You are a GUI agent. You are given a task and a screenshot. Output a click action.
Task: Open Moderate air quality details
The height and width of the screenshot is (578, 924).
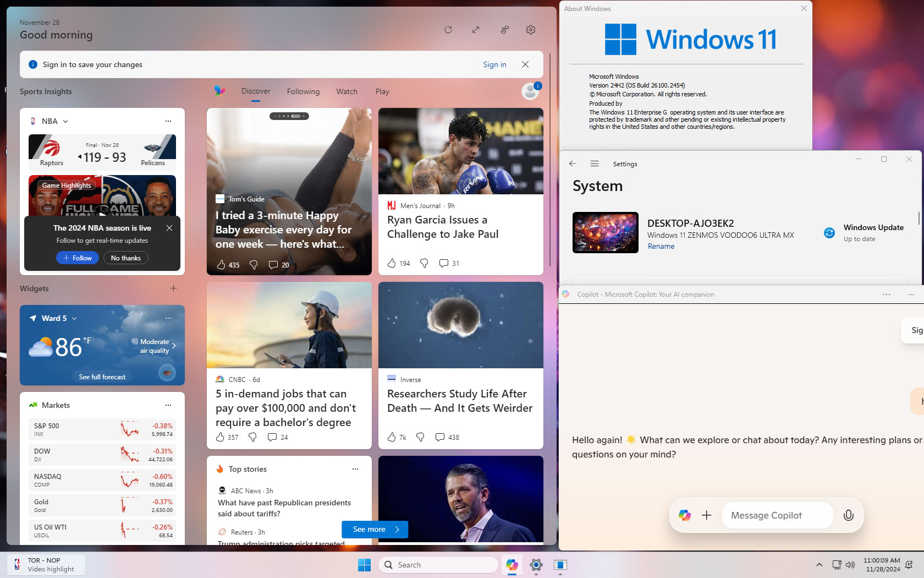click(x=154, y=346)
